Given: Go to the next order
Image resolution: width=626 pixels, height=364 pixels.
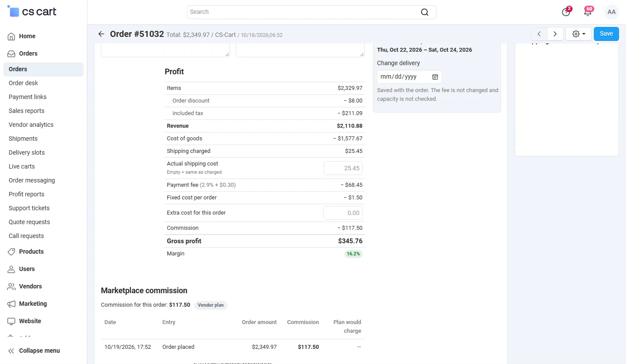Looking at the screenshot, I should [555, 34].
